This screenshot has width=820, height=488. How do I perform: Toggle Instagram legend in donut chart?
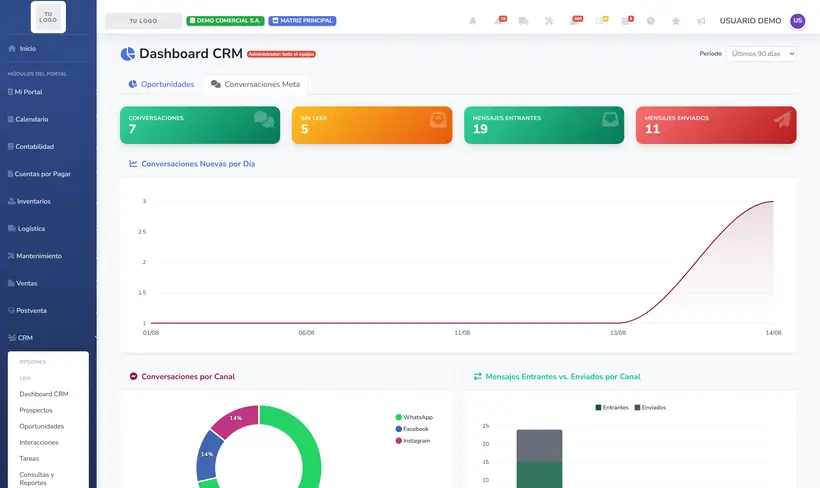[x=413, y=440]
